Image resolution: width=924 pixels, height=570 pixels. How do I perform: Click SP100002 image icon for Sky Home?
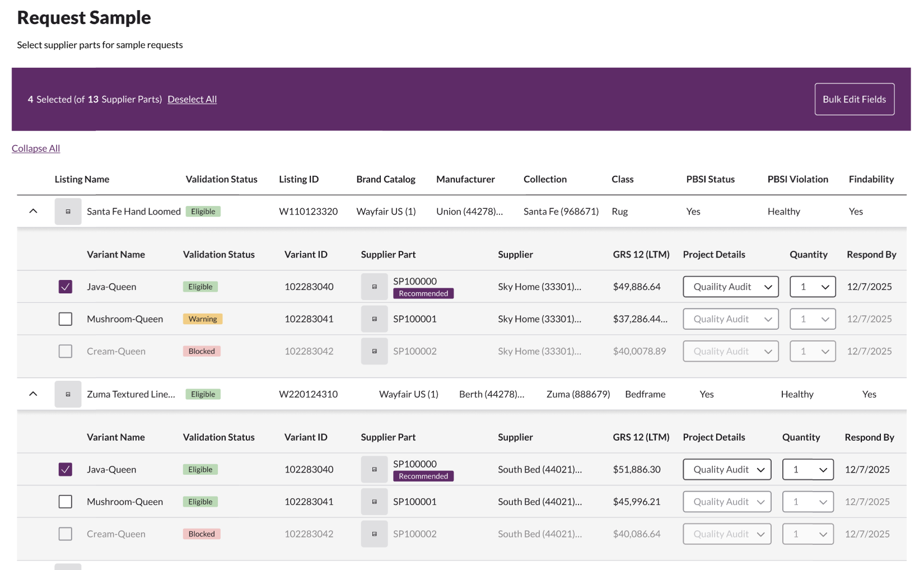(x=374, y=352)
